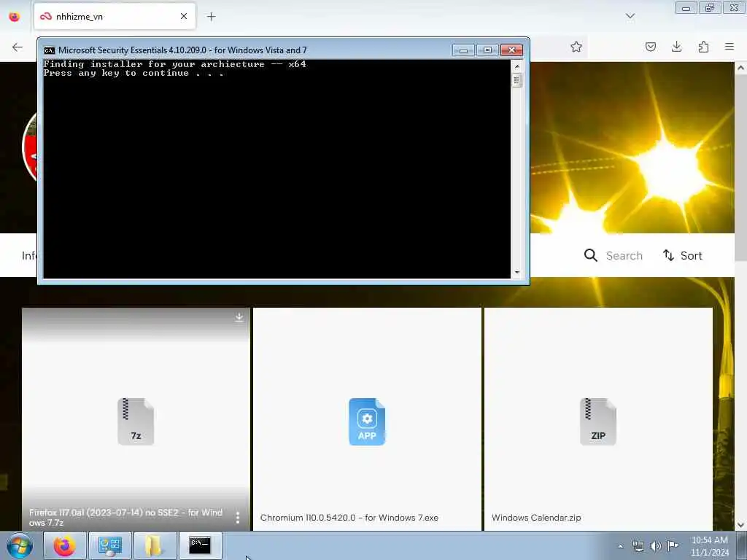Open the Action Center flag icon

coord(673,545)
